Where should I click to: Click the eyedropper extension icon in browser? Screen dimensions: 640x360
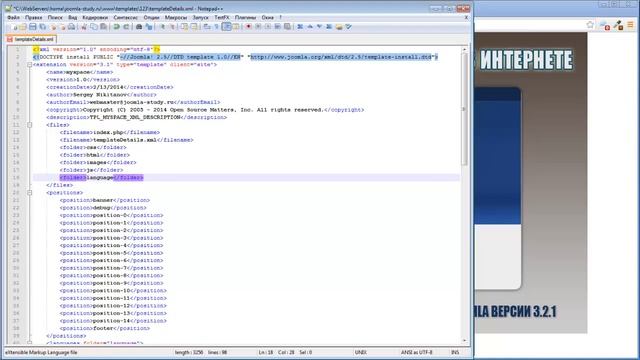coord(618,25)
